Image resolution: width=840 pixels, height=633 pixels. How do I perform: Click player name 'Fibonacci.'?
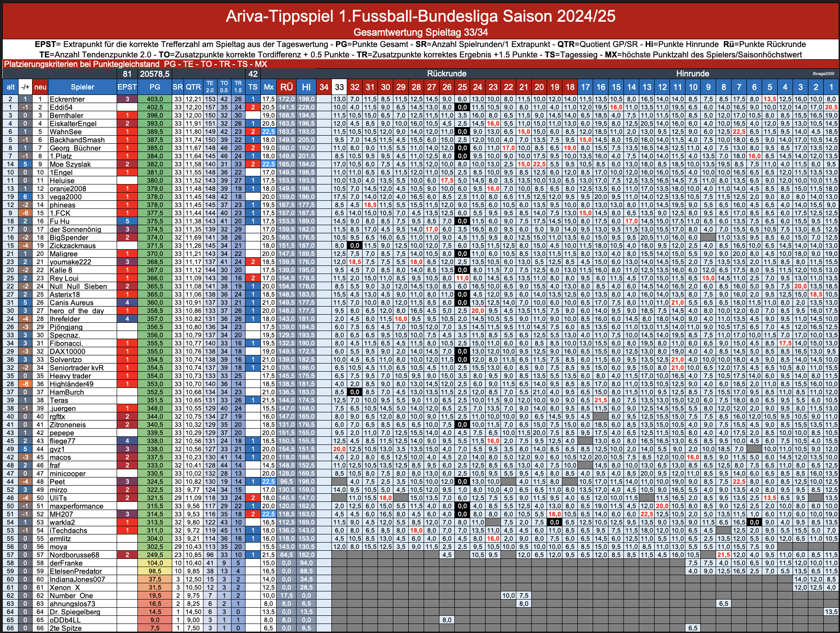pyautogui.click(x=66, y=343)
